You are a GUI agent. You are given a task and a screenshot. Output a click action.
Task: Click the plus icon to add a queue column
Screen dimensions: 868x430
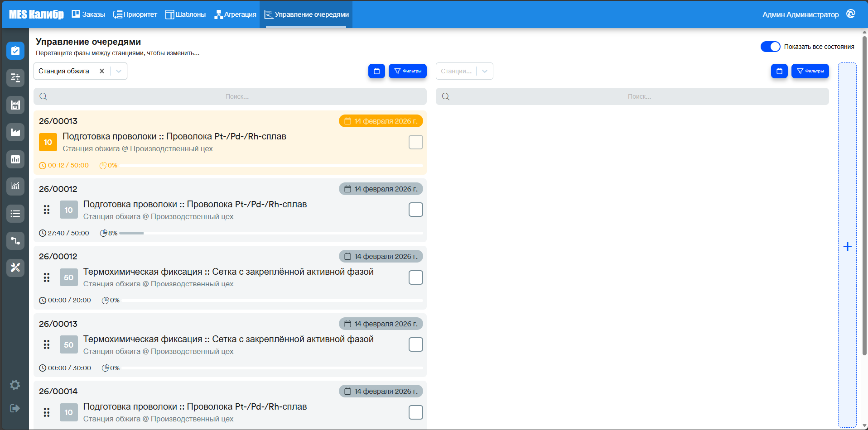(x=847, y=246)
